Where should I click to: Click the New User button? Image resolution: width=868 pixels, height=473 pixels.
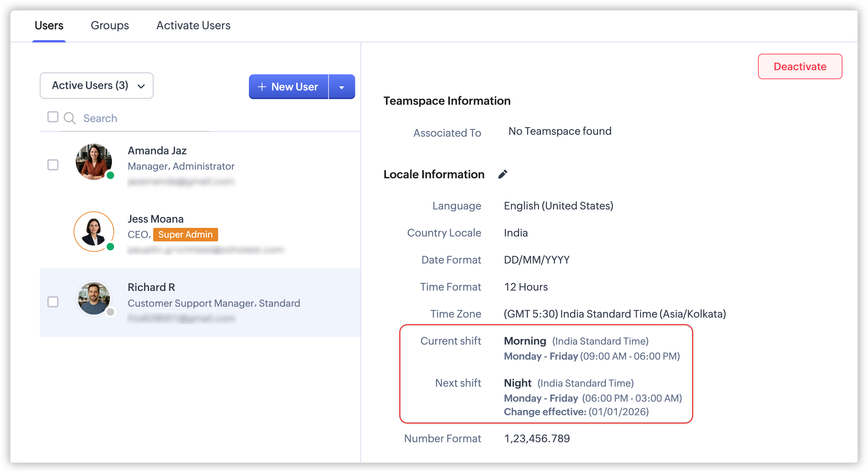[x=289, y=87]
